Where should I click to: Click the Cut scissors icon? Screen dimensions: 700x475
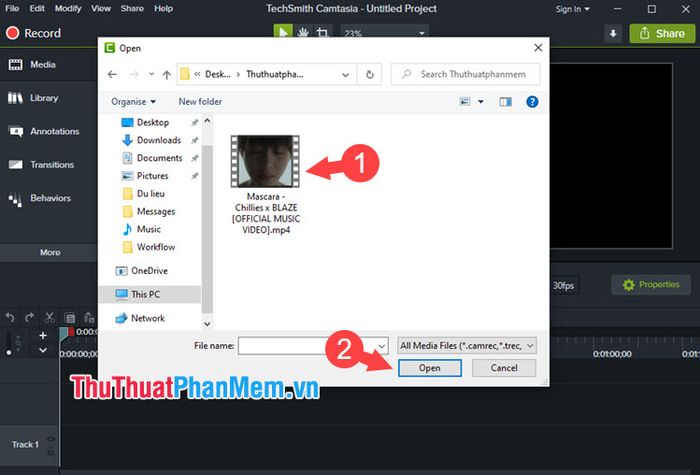49,318
